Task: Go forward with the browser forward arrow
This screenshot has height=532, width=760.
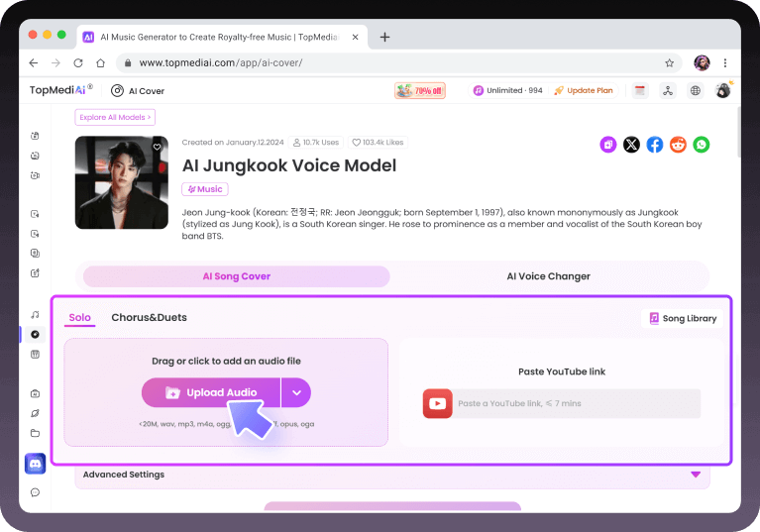Action: [55, 63]
